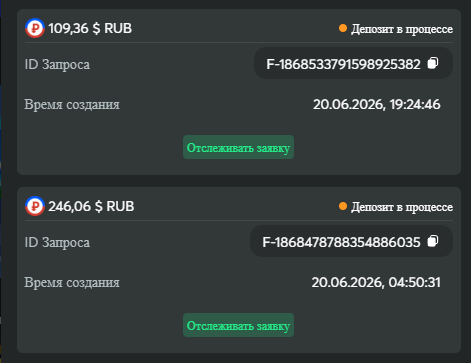Image resolution: width=471 pixels, height=363 pixels.
Task: Click creation time 20.06.2026, 04:50:31
Action: (x=376, y=283)
